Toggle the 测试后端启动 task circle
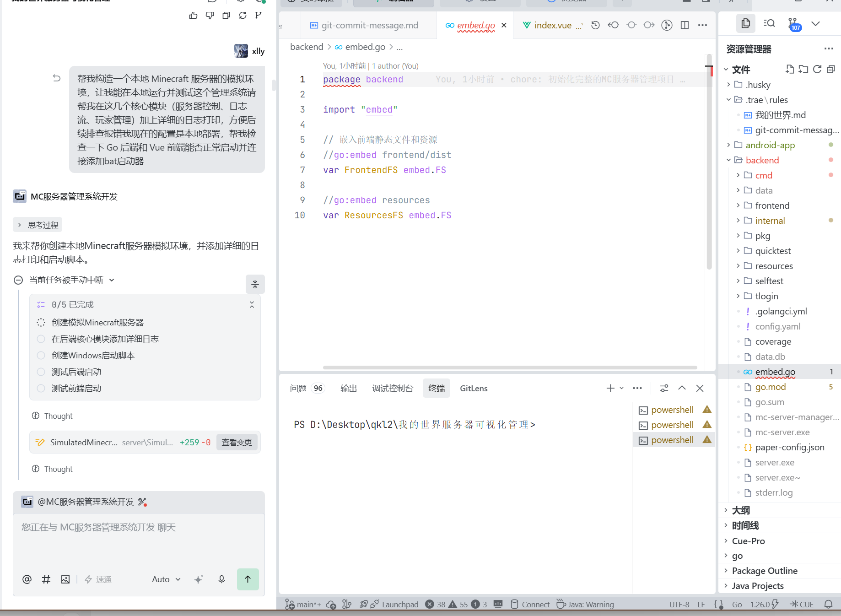841x616 pixels. [x=41, y=372]
